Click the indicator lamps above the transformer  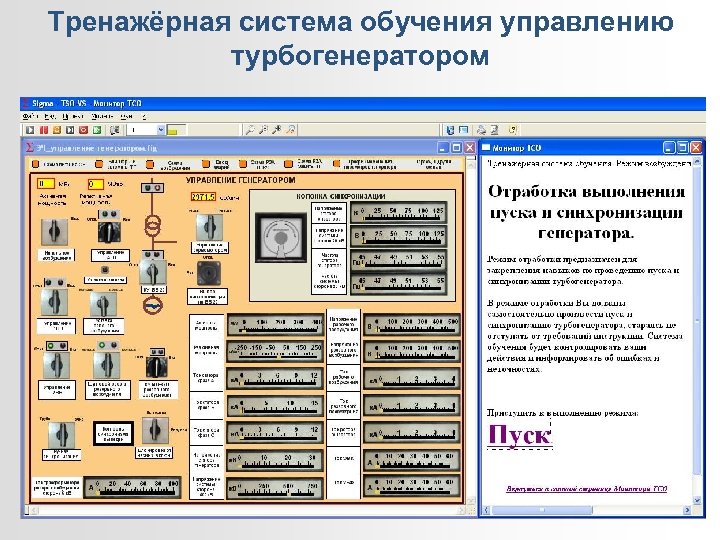pyautogui.click(x=152, y=188)
